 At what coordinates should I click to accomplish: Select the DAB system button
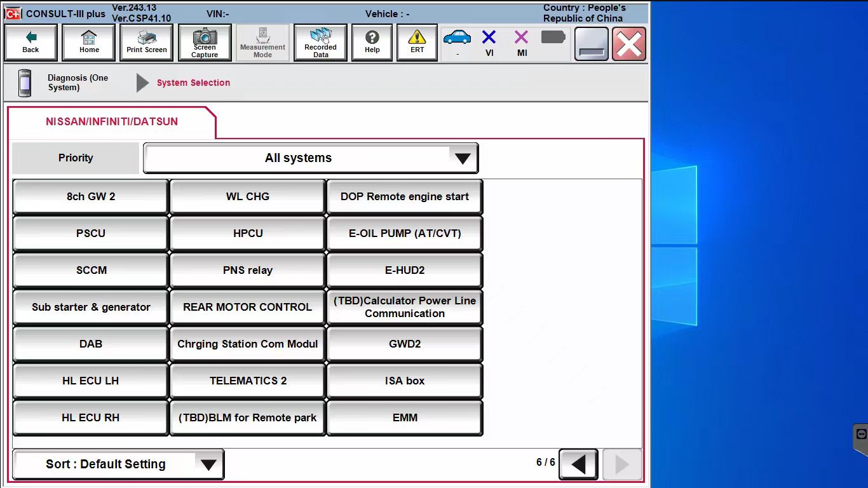coord(91,344)
